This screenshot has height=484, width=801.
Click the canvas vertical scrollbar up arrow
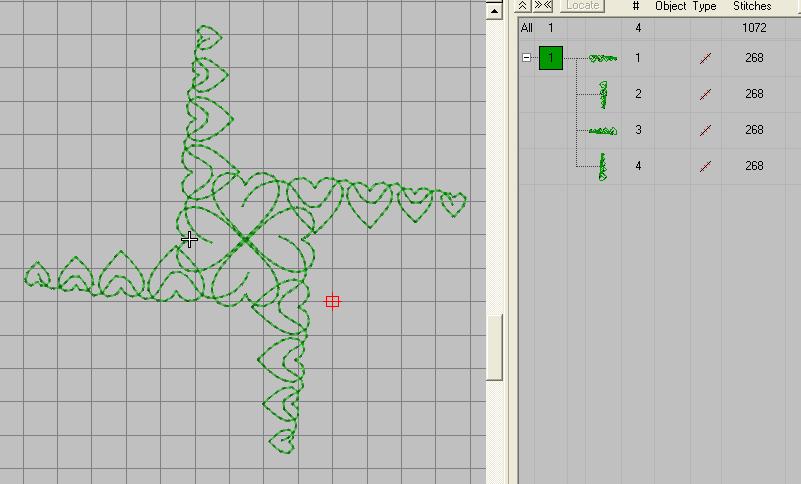[x=494, y=10]
